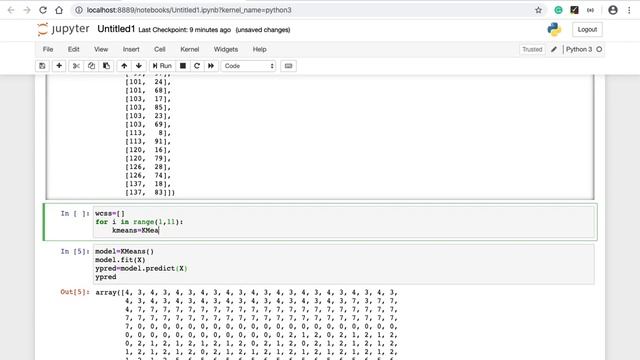Click the pencil edit icon near Trusted

[x=554, y=49]
